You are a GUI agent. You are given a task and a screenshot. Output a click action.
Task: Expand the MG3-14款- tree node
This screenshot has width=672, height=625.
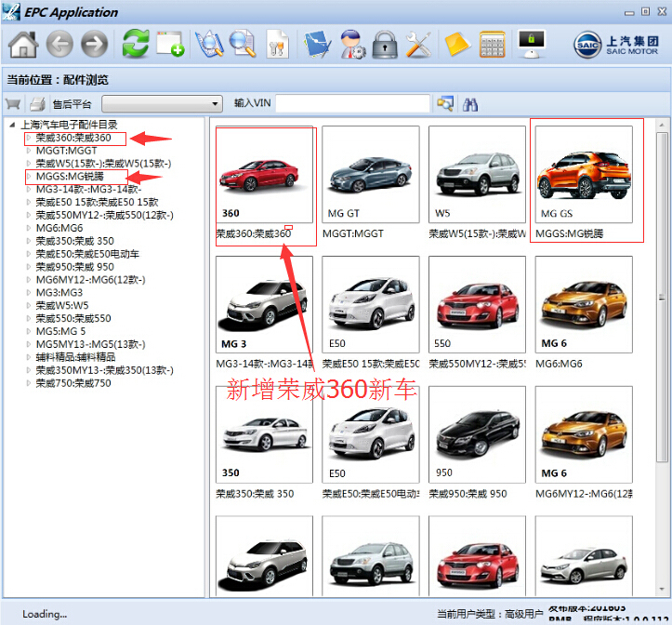tap(29, 189)
